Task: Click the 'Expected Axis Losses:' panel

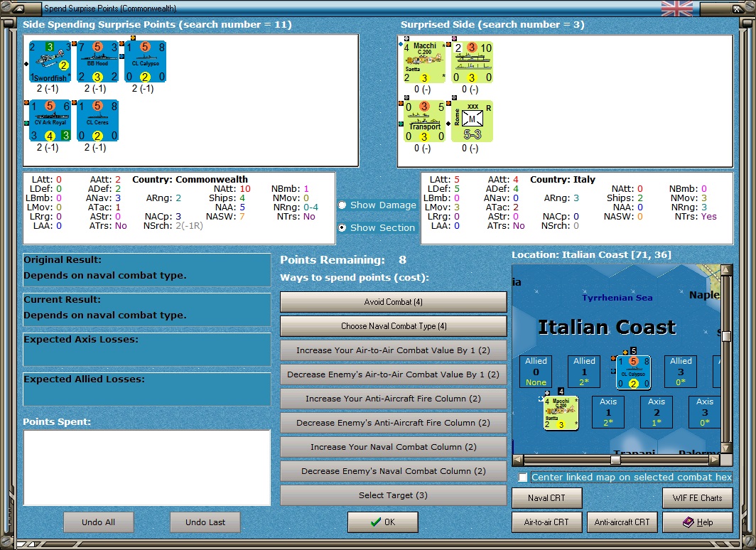Action: (x=147, y=349)
